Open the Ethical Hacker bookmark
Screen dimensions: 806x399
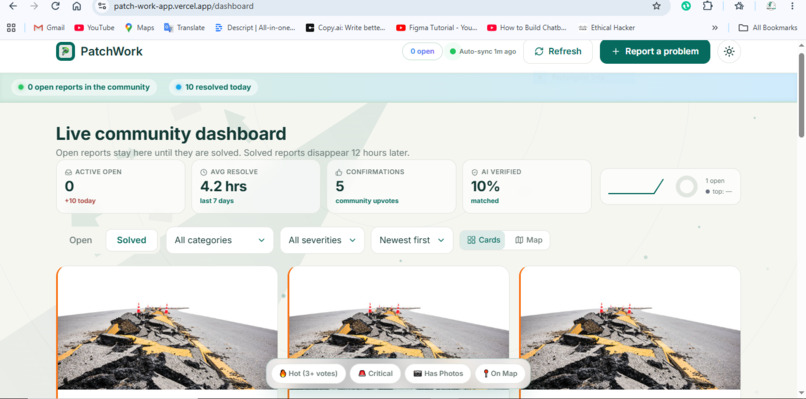(607, 28)
